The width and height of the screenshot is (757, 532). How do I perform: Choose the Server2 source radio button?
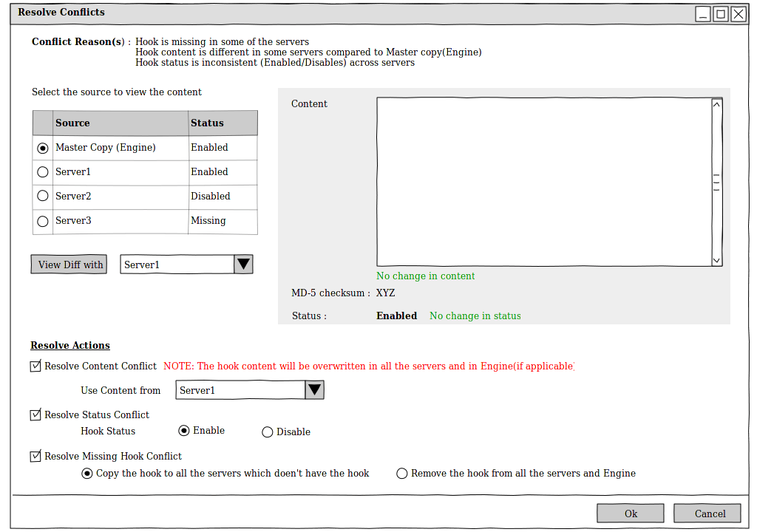pos(43,197)
